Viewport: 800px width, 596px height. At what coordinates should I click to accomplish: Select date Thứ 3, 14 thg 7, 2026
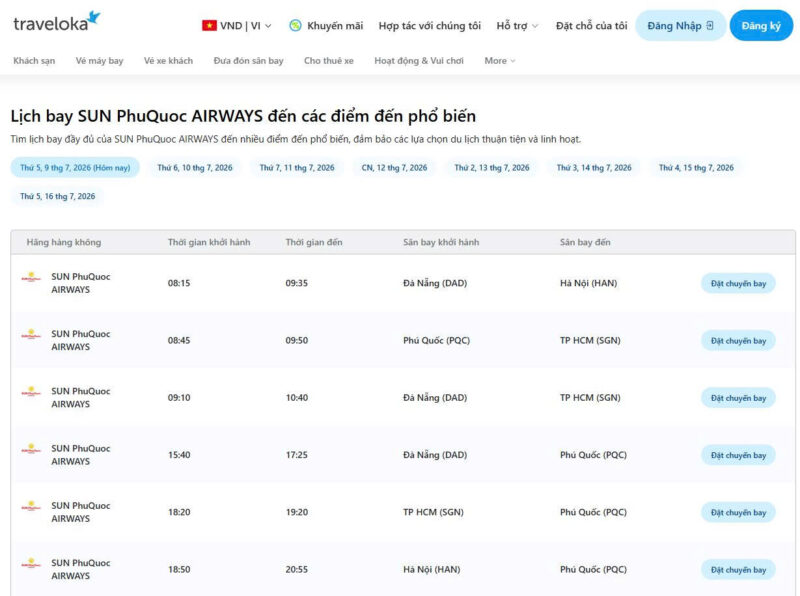tap(594, 167)
